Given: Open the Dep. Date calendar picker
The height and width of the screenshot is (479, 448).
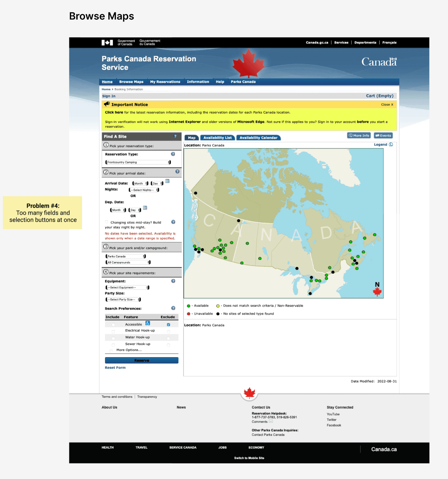Looking at the screenshot, I should pos(145,208).
